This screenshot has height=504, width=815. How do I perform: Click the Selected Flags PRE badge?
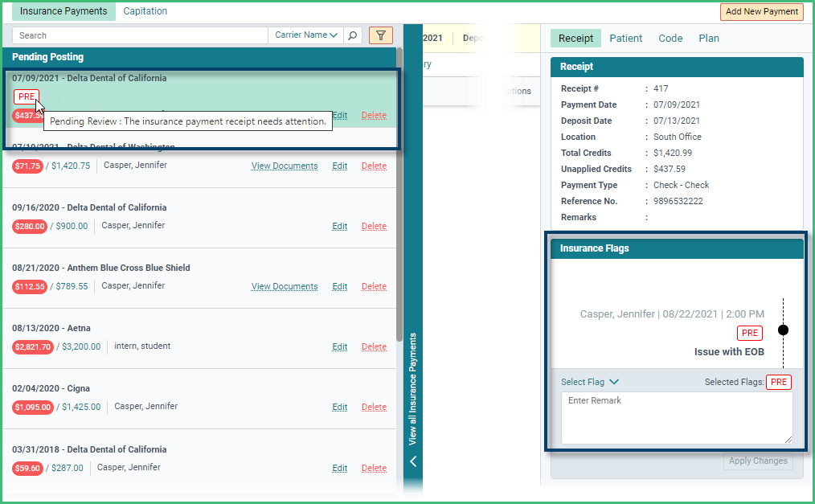[779, 382]
